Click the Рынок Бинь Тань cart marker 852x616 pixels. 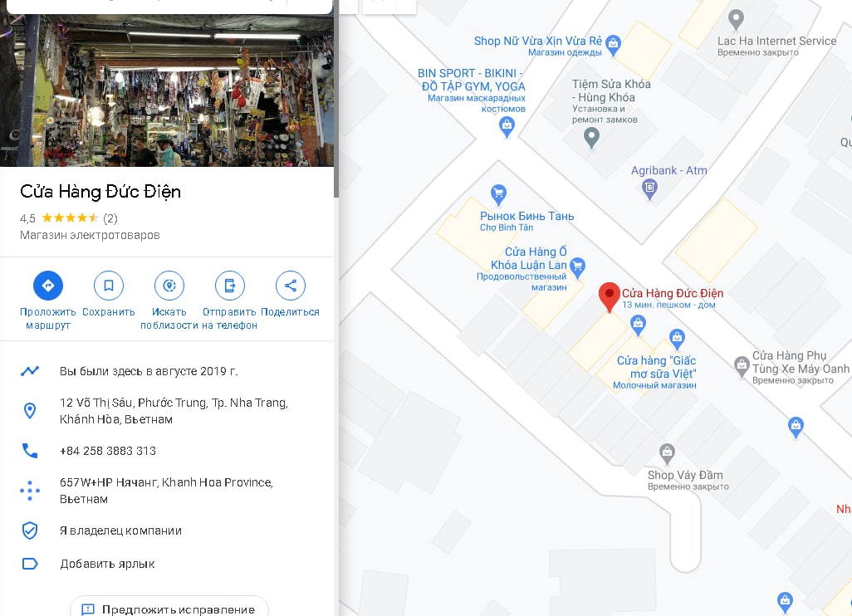(x=498, y=194)
